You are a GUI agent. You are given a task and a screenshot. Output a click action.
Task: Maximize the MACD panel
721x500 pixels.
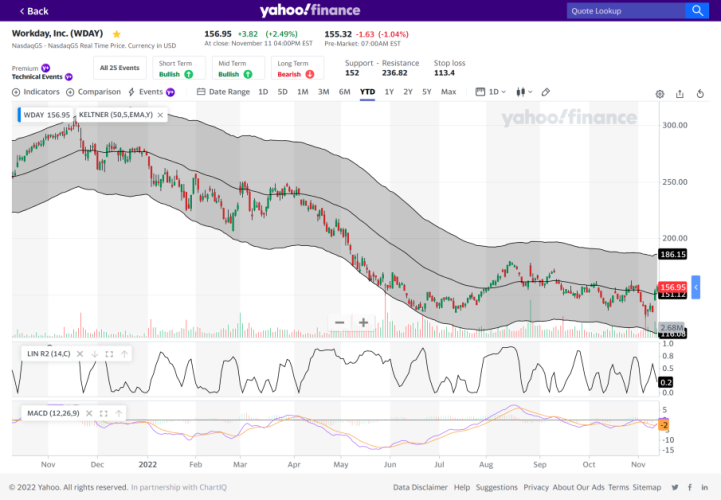(x=103, y=414)
